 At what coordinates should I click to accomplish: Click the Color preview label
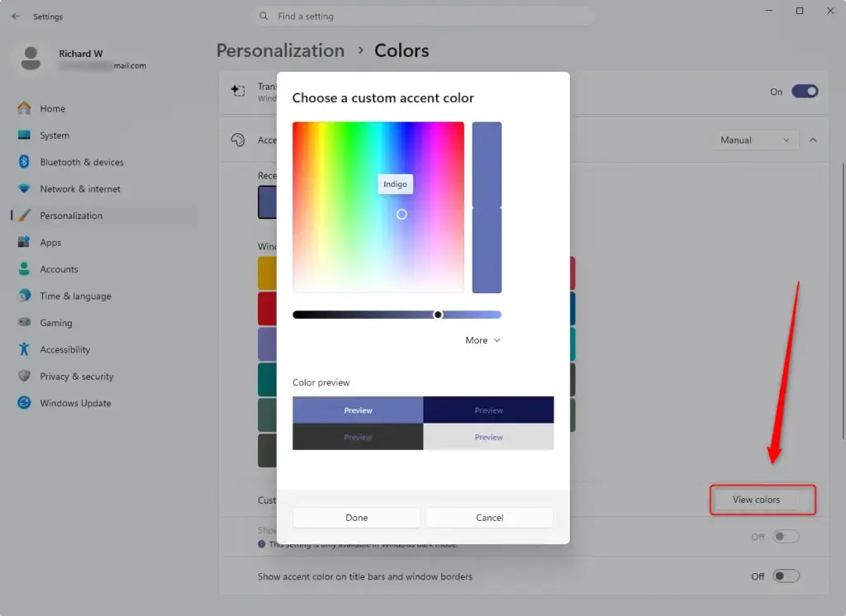tap(321, 382)
